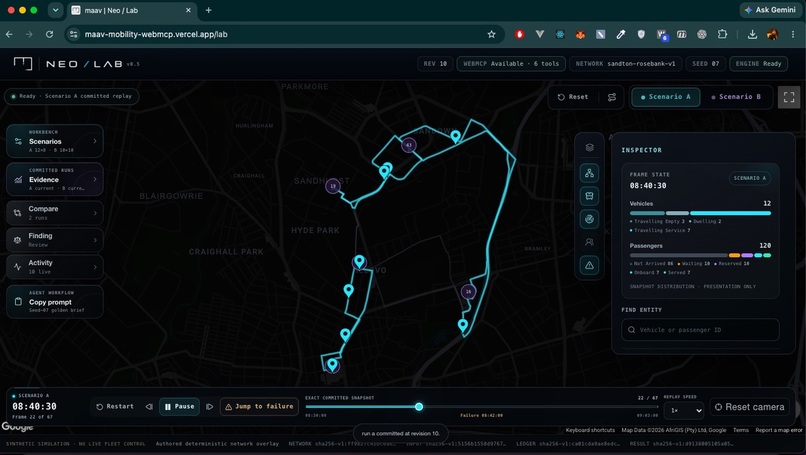Open the red adblock extension icon
The width and height of the screenshot is (806, 455).
click(x=520, y=34)
